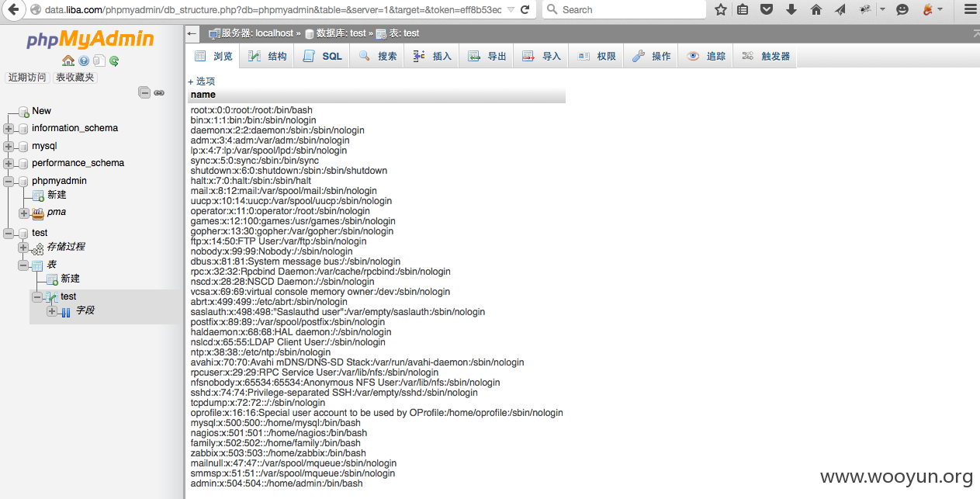Screen dimensions: 980x499
Task: Open the phpMyAdmin help documentation icon
Action: (84, 61)
